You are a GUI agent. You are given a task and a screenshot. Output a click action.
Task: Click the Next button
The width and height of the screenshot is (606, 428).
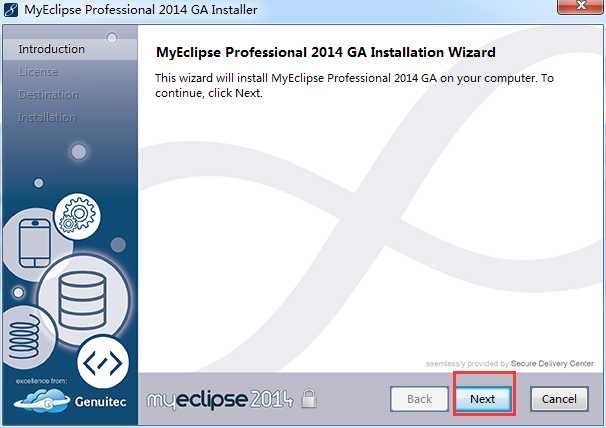[483, 399]
